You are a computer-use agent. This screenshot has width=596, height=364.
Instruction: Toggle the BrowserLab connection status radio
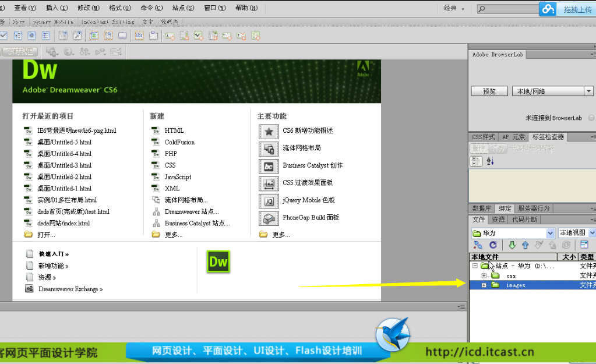tap(591, 118)
